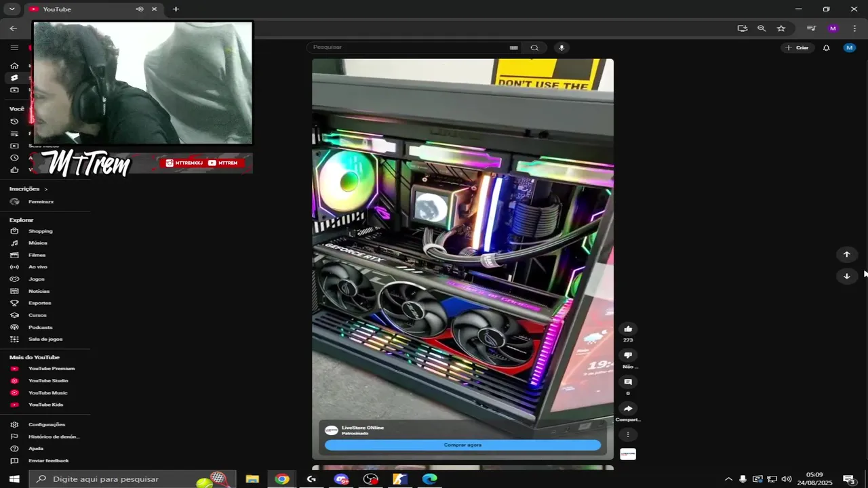
Task: Open the LiveStore sound thumbnail
Action: 628,454
